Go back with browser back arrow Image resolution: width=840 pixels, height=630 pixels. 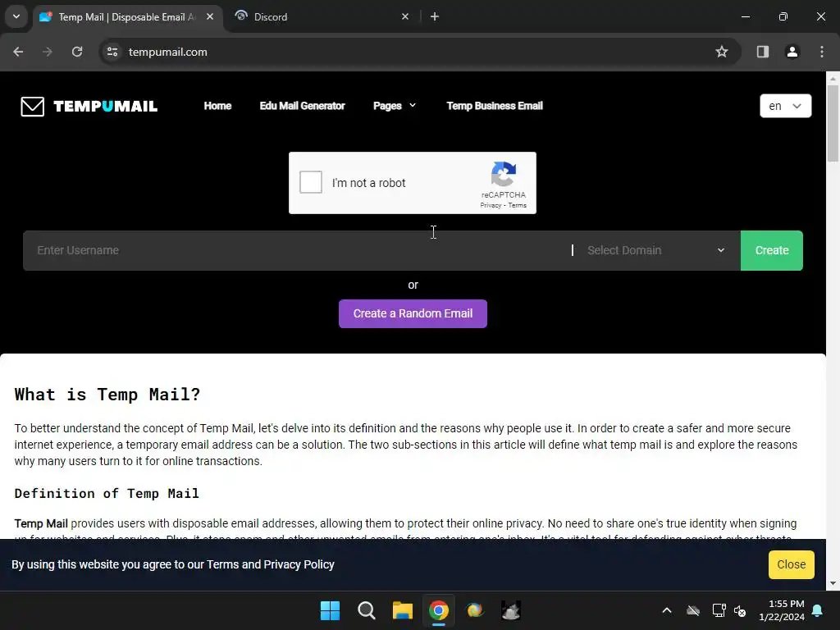[x=18, y=52]
